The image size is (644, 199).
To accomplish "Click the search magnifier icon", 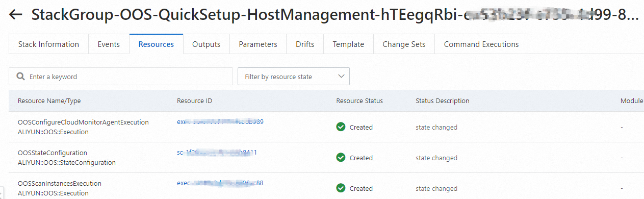I will pos(21,77).
